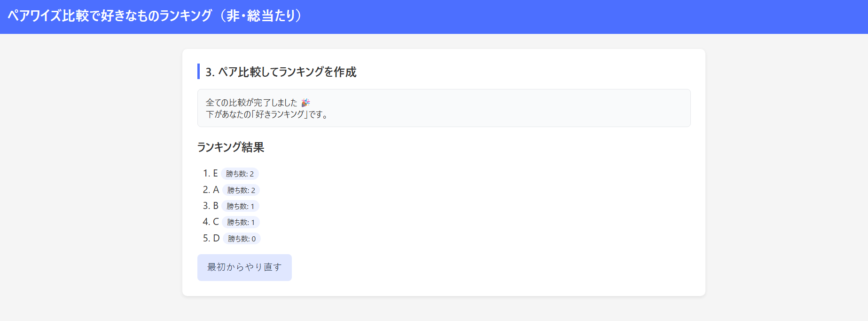Click the party popper emoji icon
Viewport: 868px width, 321px height.
coord(305,103)
